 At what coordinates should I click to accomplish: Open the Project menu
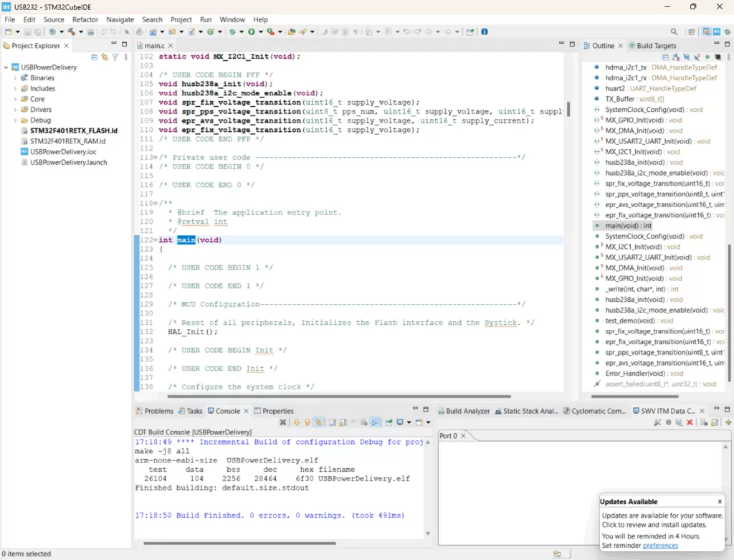(x=181, y=19)
